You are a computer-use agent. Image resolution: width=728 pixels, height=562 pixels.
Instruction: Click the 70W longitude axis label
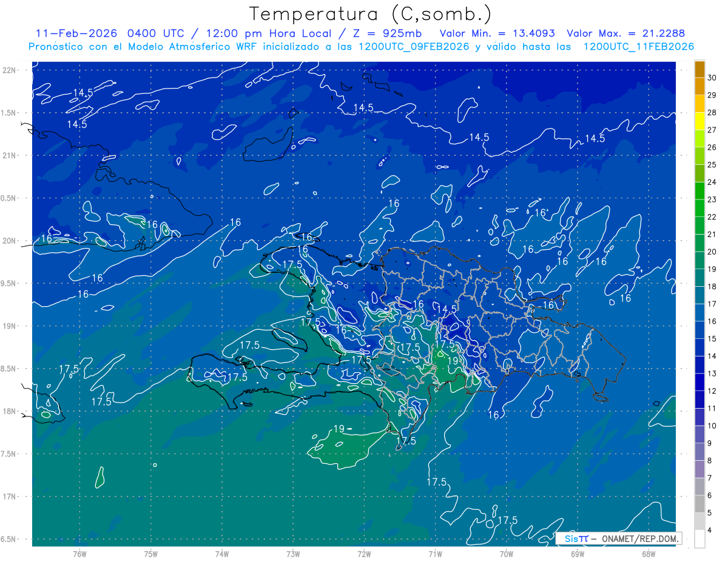click(x=507, y=554)
